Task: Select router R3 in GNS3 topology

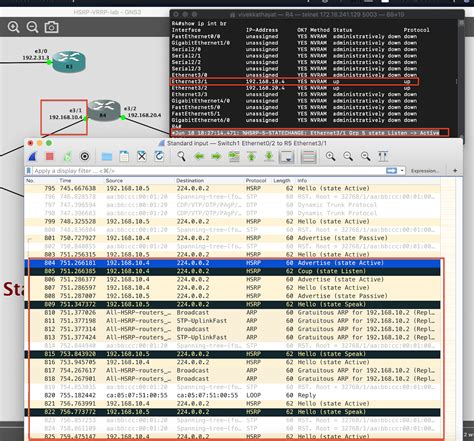Action: [x=69, y=61]
